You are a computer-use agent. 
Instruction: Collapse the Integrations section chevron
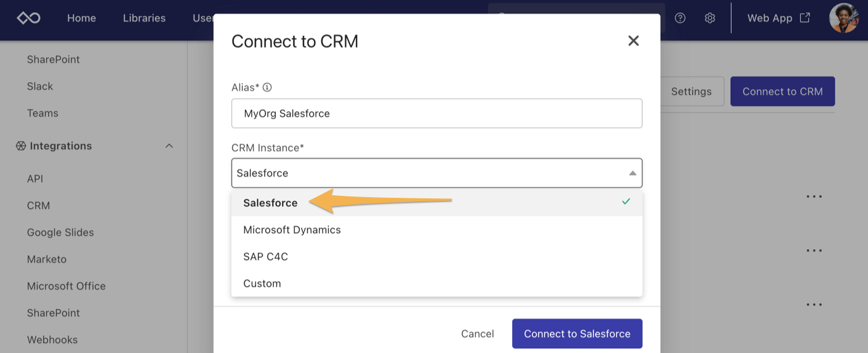[x=169, y=146]
